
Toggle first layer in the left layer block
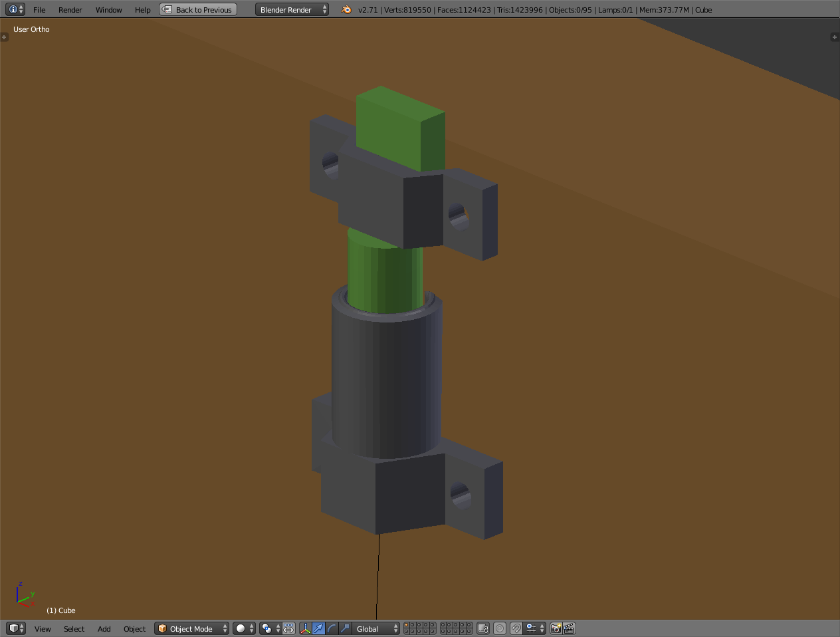pos(407,625)
